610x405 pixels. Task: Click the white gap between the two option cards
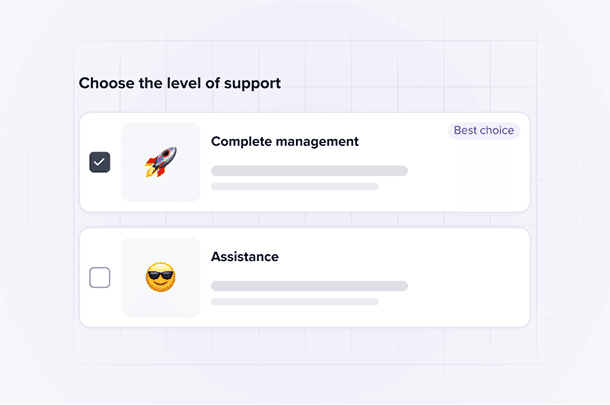point(304,220)
